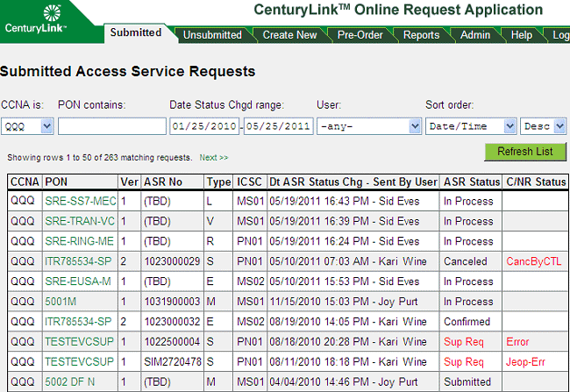Image resolution: width=570 pixels, height=392 pixels.
Task: Click the Refresh List button
Action: (525, 151)
